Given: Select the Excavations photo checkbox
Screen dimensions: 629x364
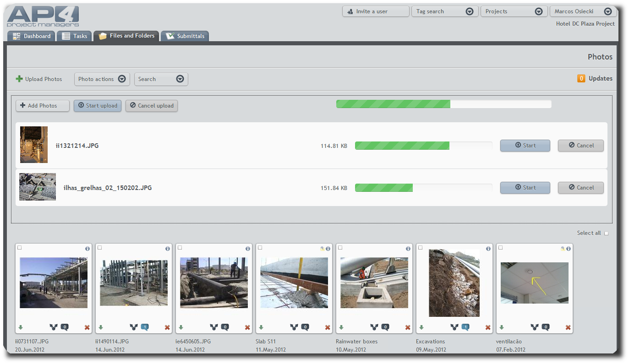Looking at the screenshot, I should point(420,248).
